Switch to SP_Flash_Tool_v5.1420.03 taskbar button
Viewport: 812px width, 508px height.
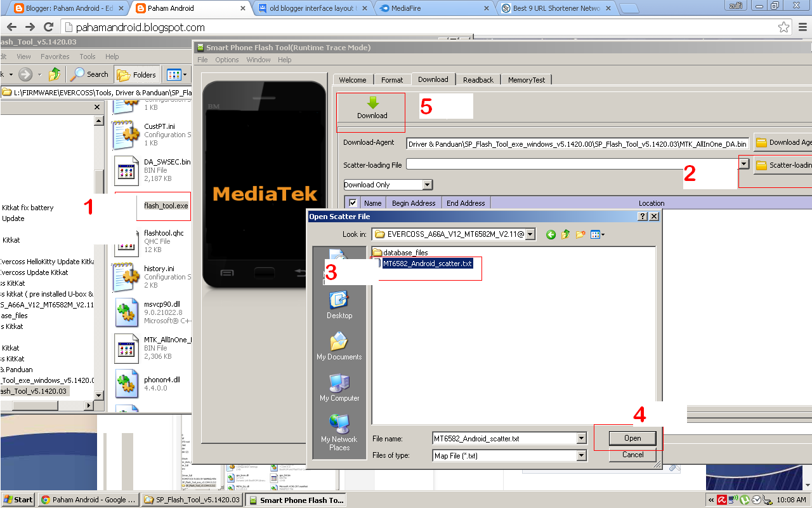click(x=192, y=500)
